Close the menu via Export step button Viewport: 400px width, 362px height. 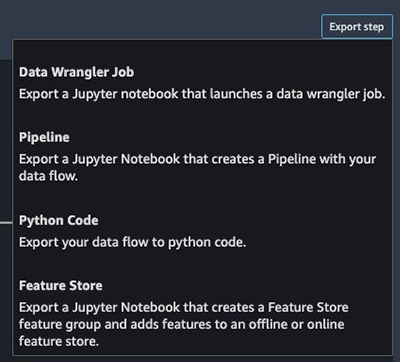point(357,27)
